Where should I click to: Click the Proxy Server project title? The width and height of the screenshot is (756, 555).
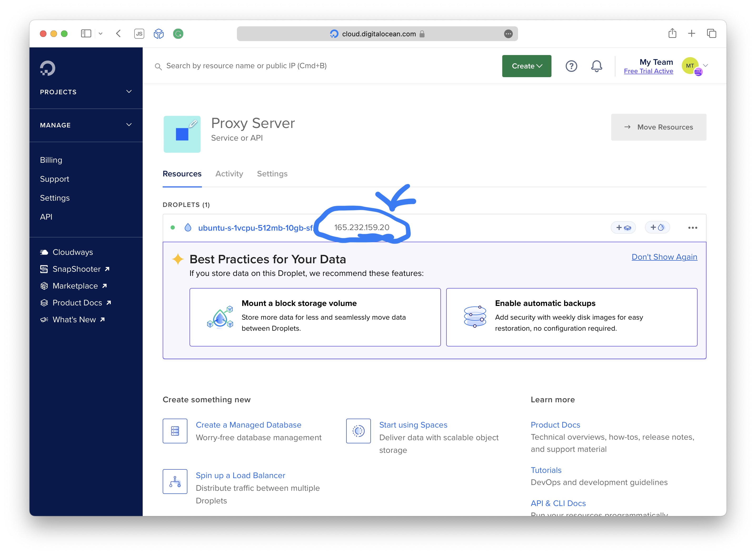pyautogui.click(x=253, y=123)
